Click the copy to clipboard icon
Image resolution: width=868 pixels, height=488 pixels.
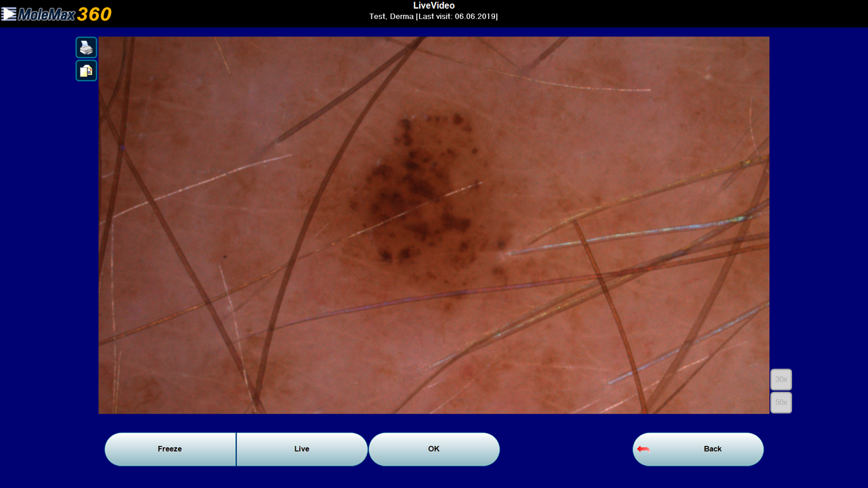pos(86,70)
